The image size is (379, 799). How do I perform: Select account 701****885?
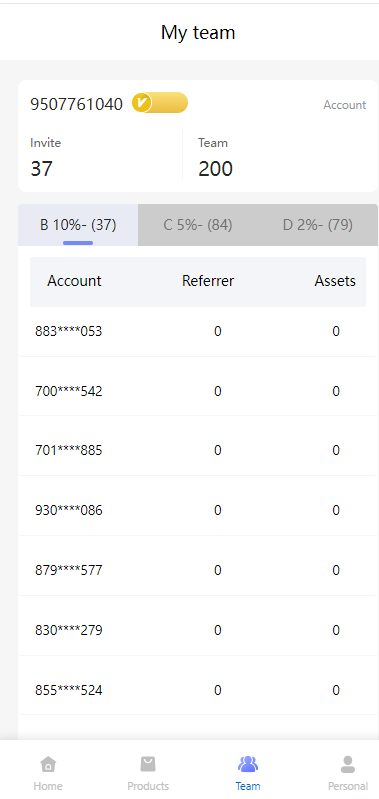point(69,450)
